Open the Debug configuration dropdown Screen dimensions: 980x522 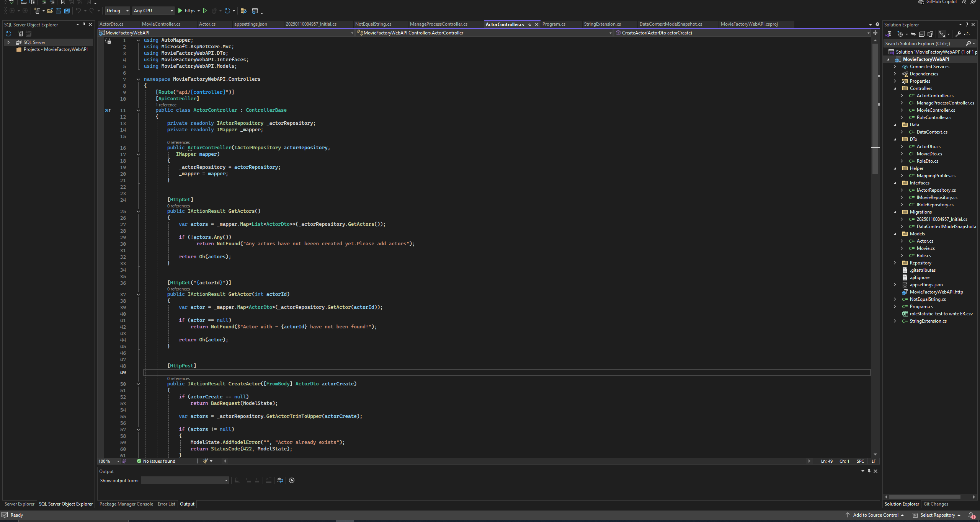point(118,11)
